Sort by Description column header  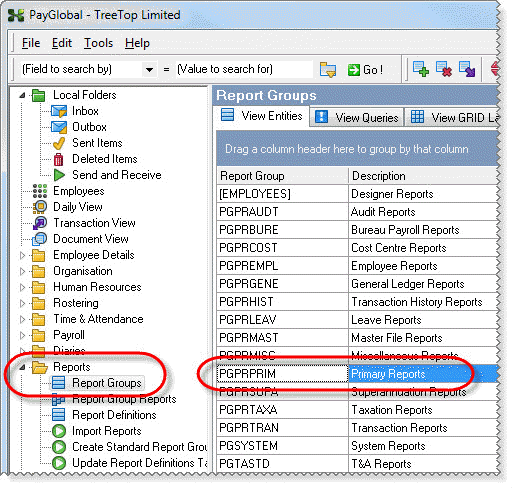click(423, 176)
